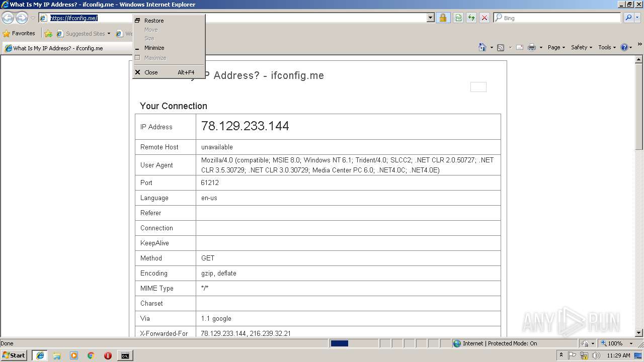Click the RSS feeds icon
The width and height of the screenshot is (644, 362).
(501, 47)
